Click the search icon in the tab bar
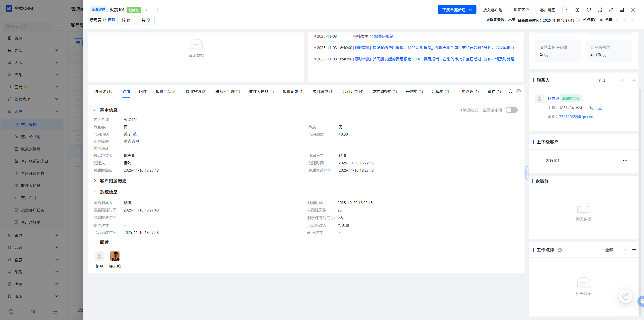Image resolution: width=644 pixels, height=320 pixels. [510, 91]
